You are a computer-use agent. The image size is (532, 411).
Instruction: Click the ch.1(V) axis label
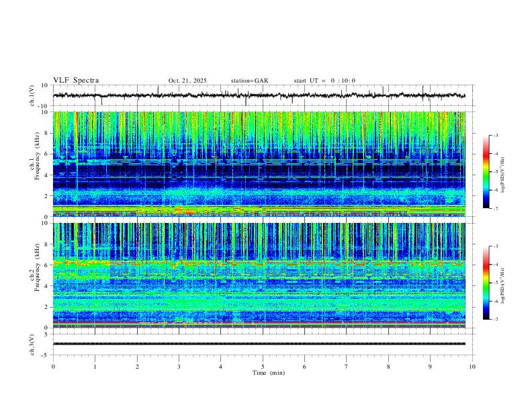click(33, 95)
